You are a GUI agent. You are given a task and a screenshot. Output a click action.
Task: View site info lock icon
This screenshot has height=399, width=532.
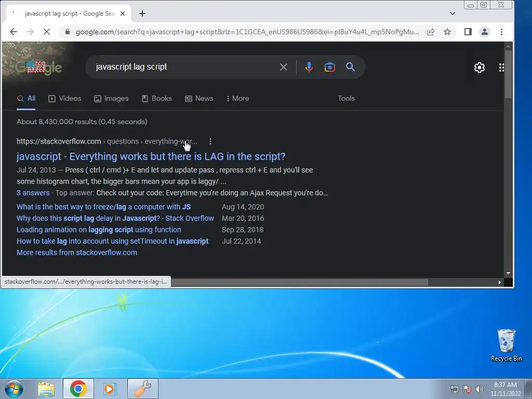point(68,32)
